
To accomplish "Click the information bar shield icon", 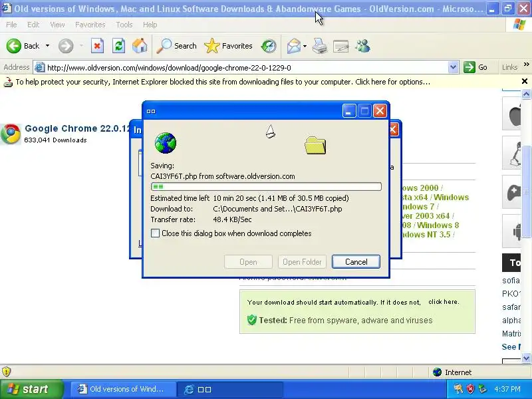I will point(8,82).
